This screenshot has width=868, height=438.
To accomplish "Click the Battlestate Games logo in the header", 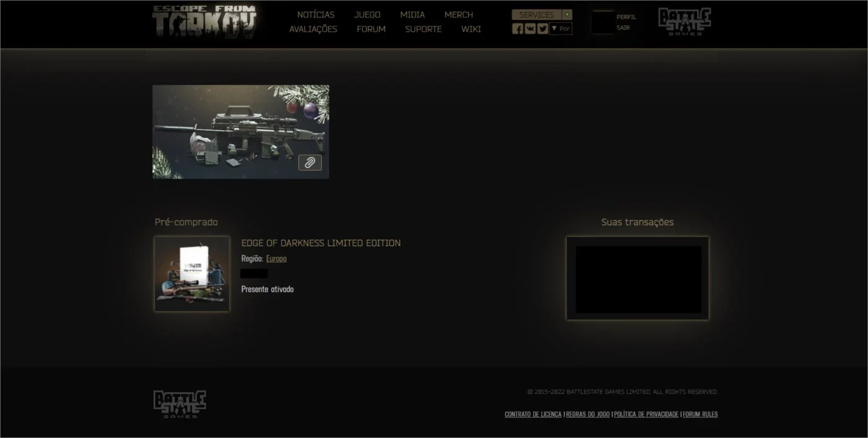I will tap(684, 22).
